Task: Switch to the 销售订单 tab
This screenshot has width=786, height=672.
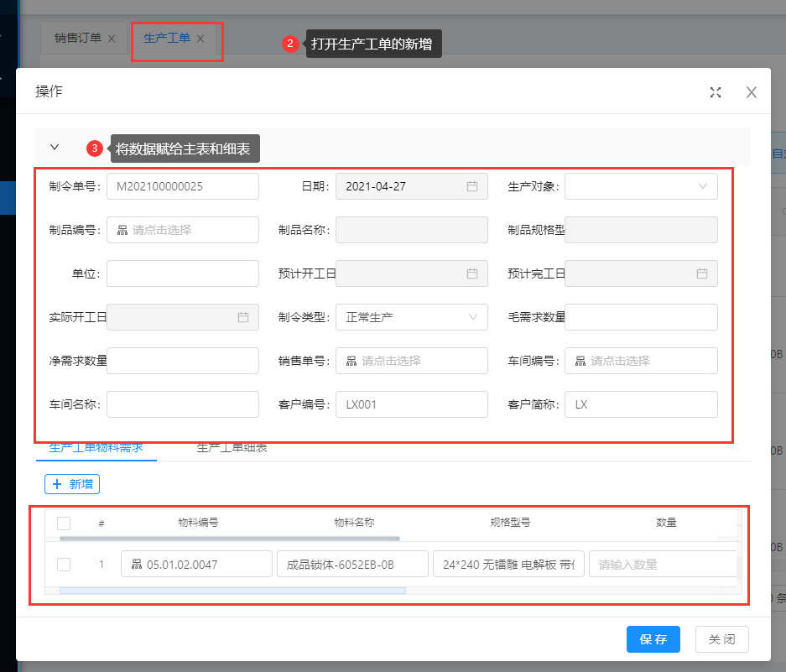Action: (x=78, y=38)
